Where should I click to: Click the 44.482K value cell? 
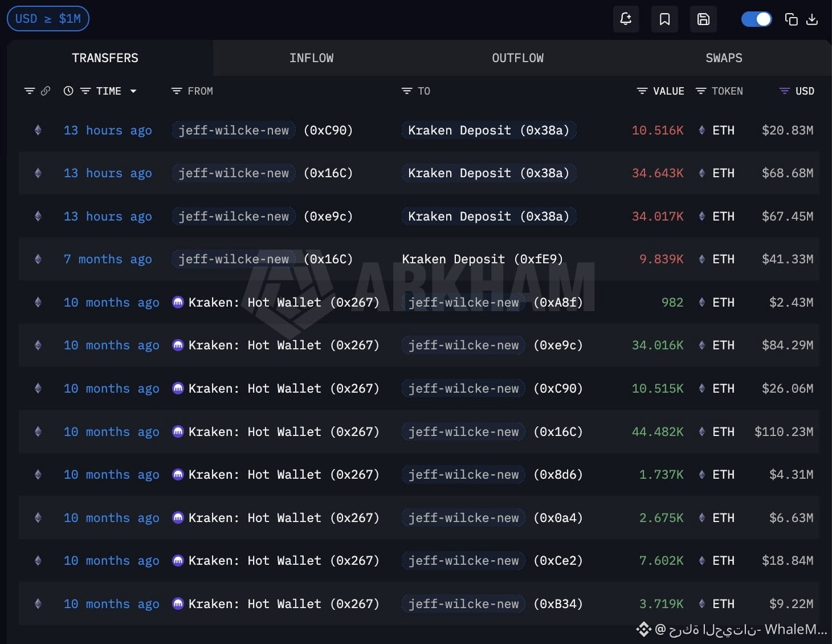coord(658,431)
